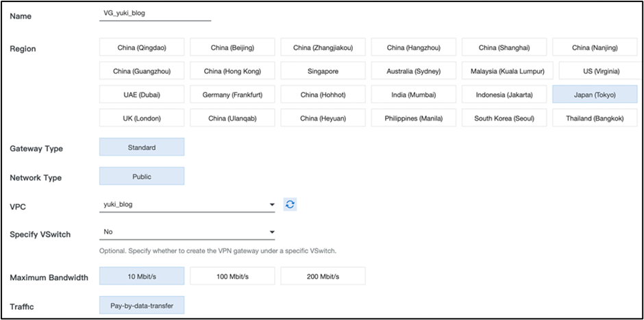Open the VPC yuki_blog dropdown

tap(187, 204)
